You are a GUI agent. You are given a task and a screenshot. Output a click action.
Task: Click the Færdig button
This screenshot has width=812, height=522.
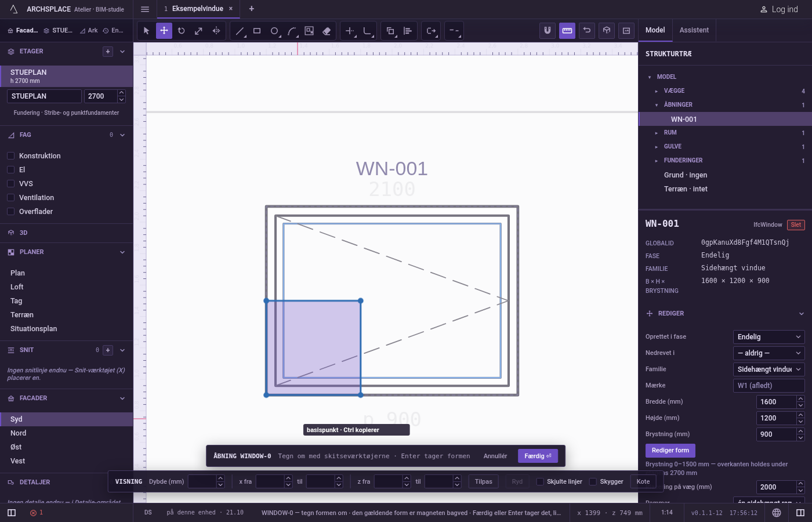pos(538,456)
